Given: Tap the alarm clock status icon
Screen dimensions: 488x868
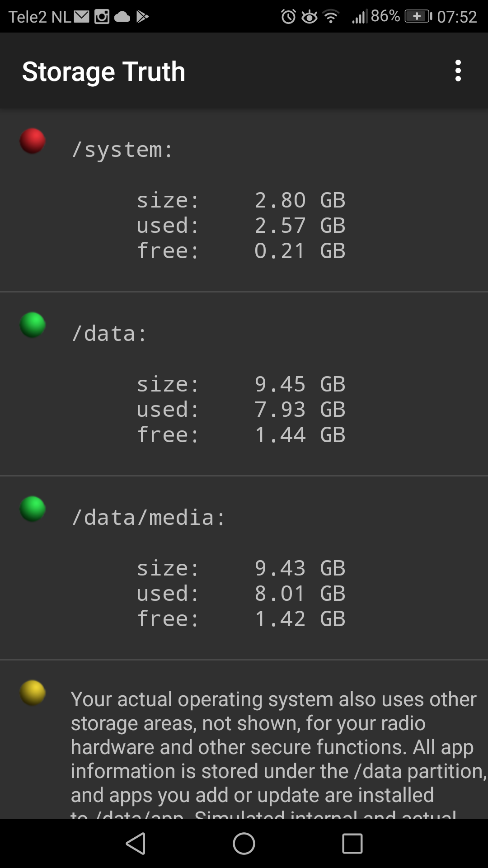Looking at the screenshot, I should tap(288, 17).
